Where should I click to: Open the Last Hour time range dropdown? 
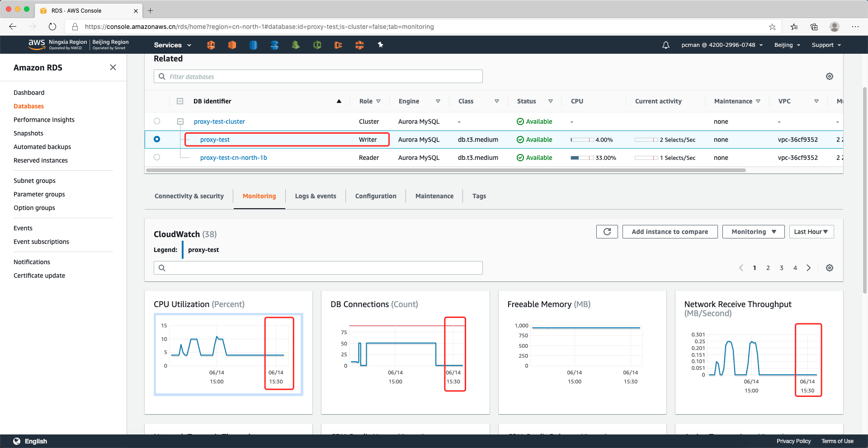tap(811, 232)
